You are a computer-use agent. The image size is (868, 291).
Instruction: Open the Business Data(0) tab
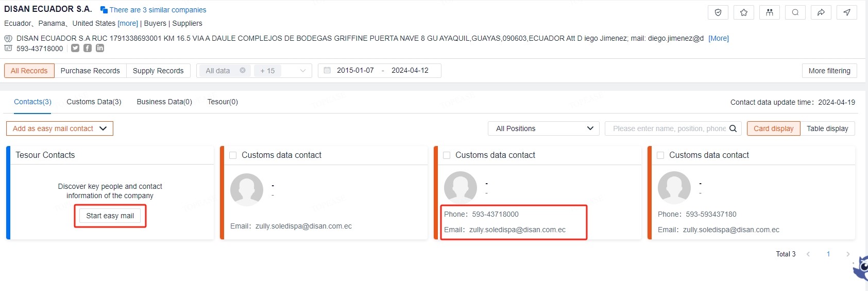click(x=164, y=102)
